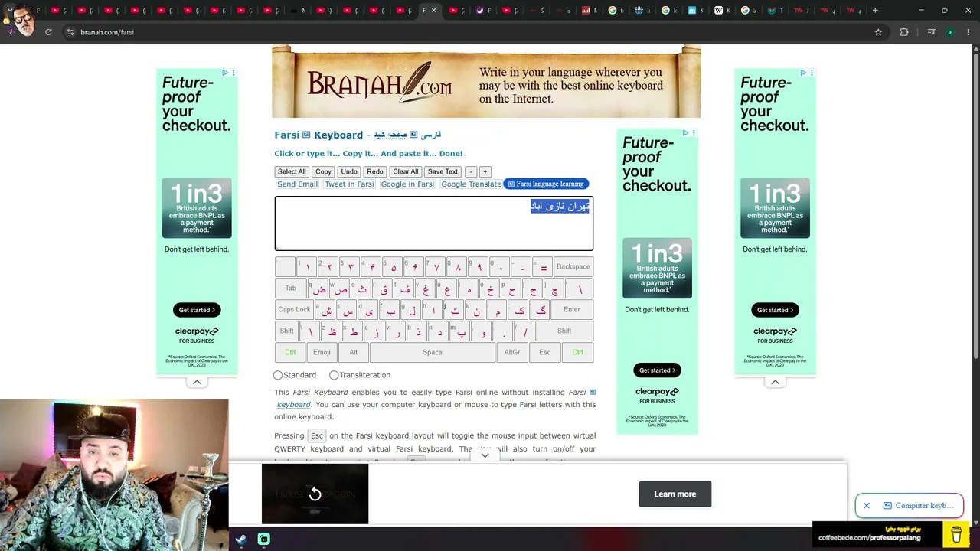Click the virtual Enter key
Image resolution: width=980 pixels, height=551 pixels.
(x=572, y=310)
